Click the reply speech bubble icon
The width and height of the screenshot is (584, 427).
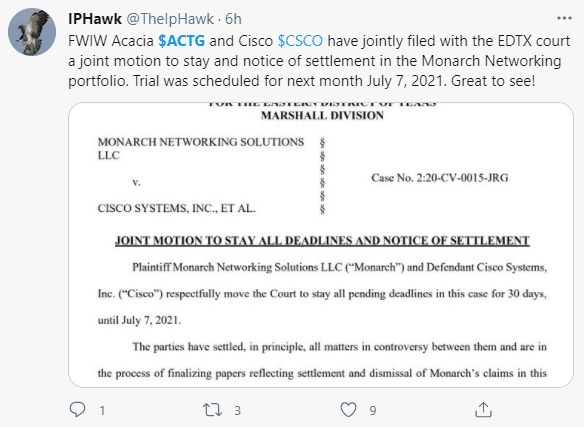click(x=77, y=409)
